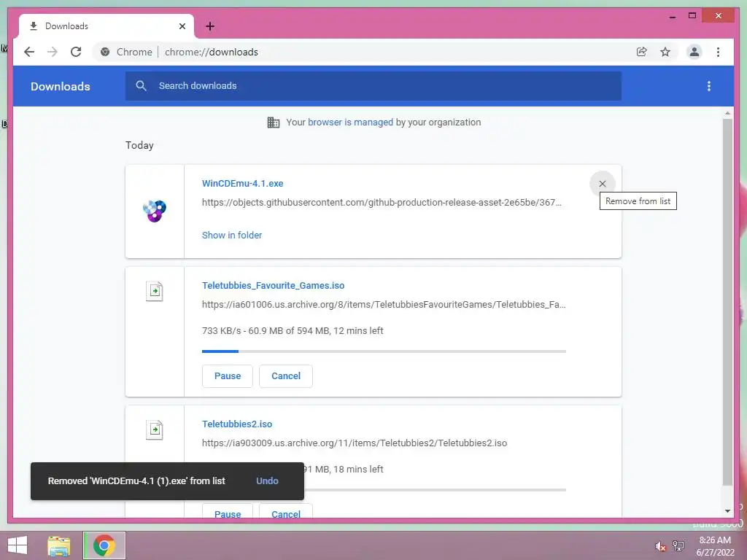The height and width of the screenshot is (560, 747).
Task: Open the taskbar clock showing 8:26 AM
Action: 715,546
